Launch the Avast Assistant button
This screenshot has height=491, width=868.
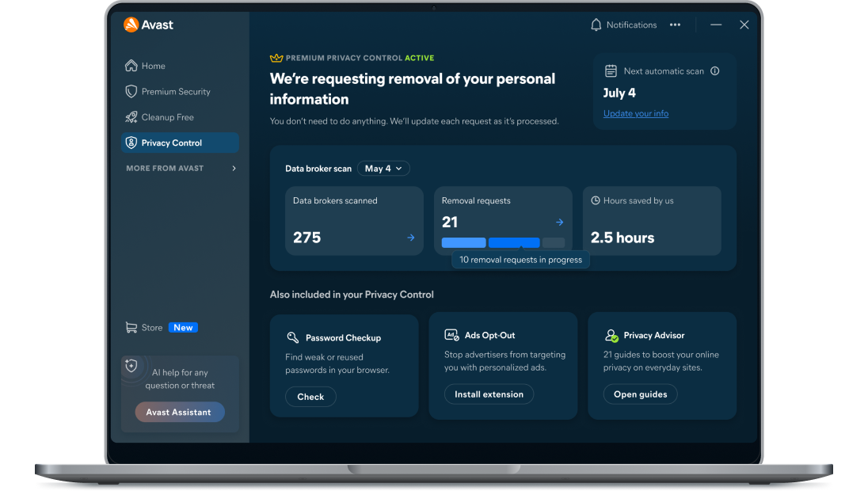click(179, 412)
